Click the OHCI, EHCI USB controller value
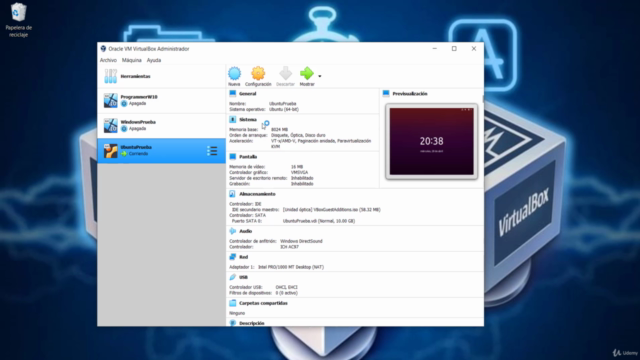This screenshot has width=640, height=360. 287,287
